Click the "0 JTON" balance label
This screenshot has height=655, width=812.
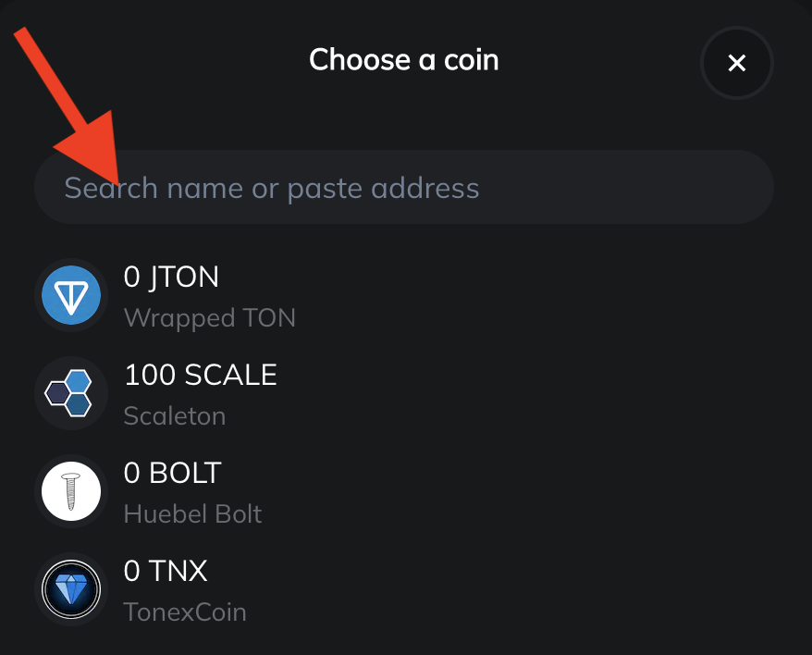pyautogui.click(x=171, y=277)
